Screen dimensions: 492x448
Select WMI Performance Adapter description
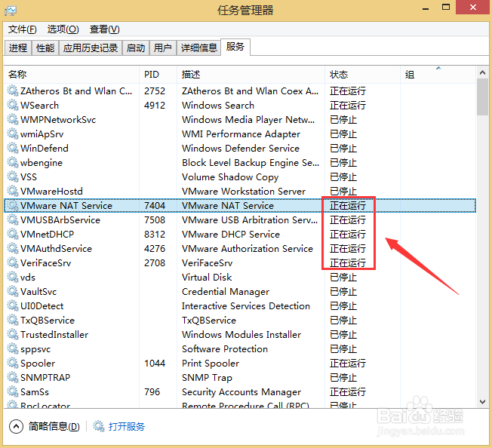click(x=241, y=134)
